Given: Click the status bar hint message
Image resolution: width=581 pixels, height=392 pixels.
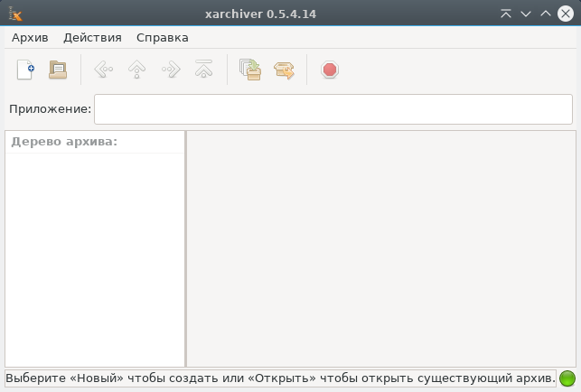Looking at the screenshot, I should click(280, 378).
